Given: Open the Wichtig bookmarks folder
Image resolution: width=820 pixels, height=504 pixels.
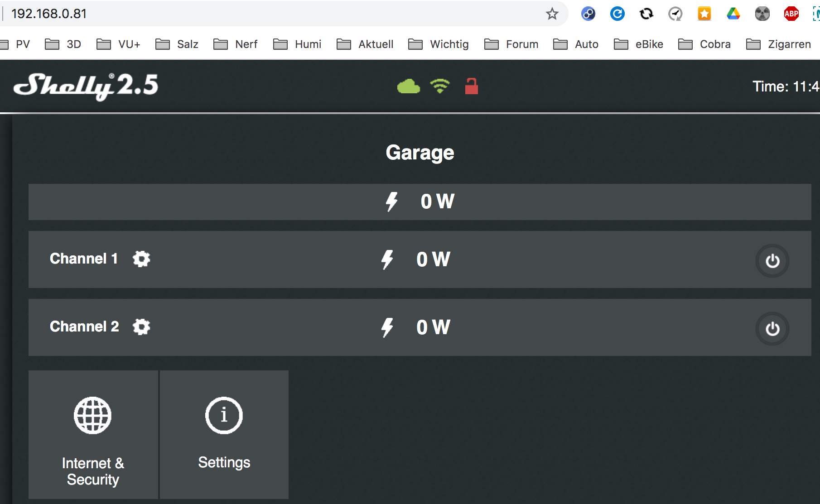Looking at the screenshot, I should (439, 44).
